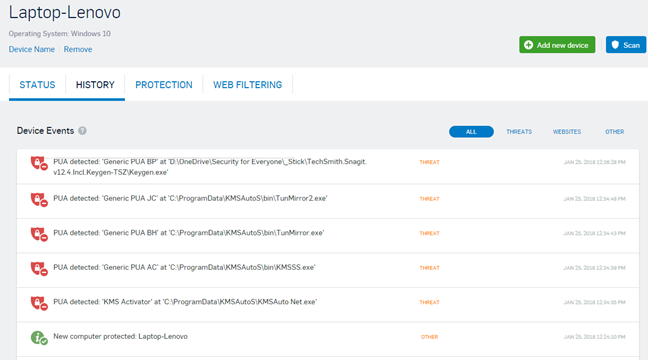Filter events by THREATS
648x360 pixels.
(519, 131)
